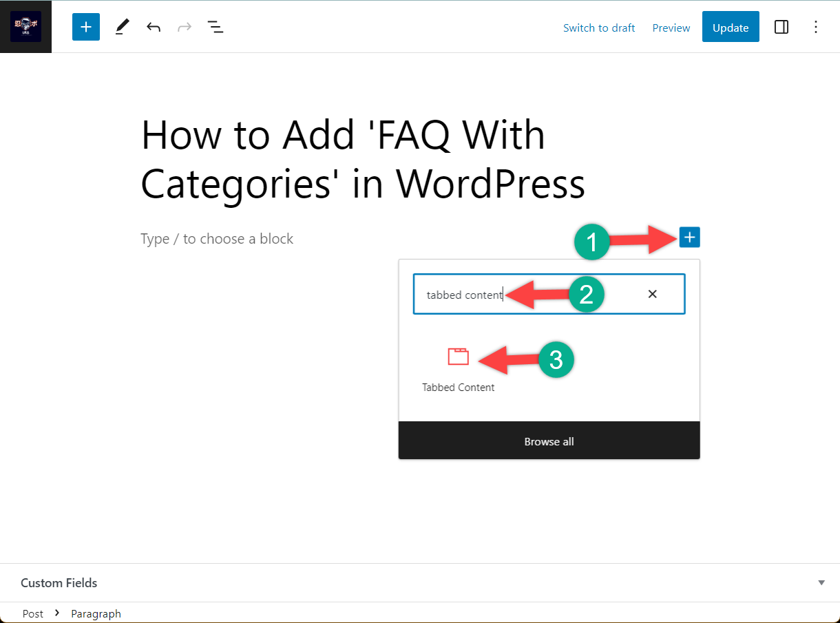Select Post in the breadcrumb
This screenshot has height=623, width=840.
click(33, 613)
